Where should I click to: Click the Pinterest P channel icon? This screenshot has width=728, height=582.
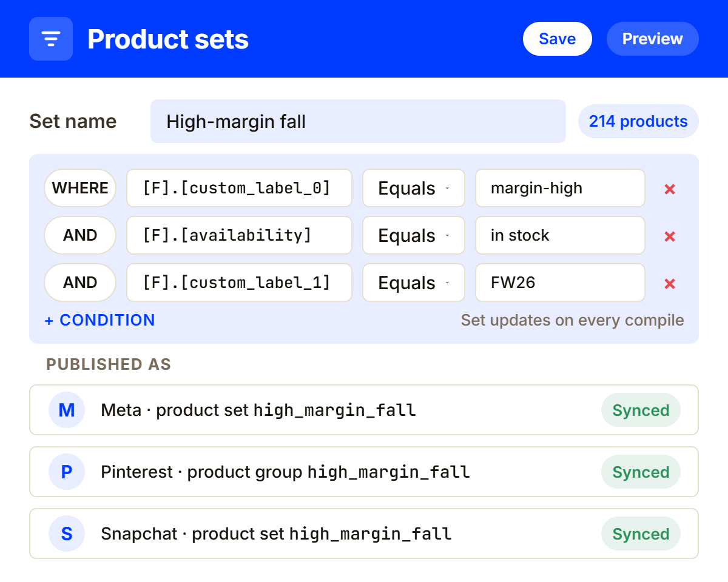[x=67, y=472]
